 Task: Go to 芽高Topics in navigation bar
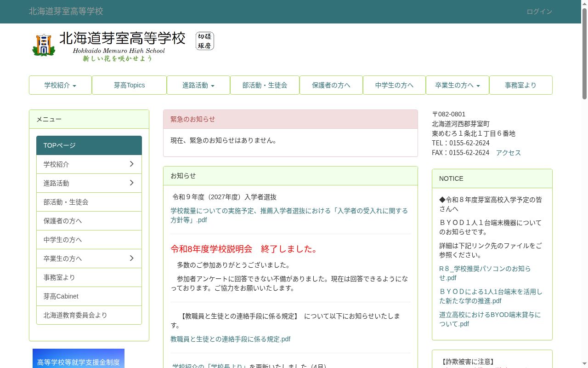[x=129, y=85]
